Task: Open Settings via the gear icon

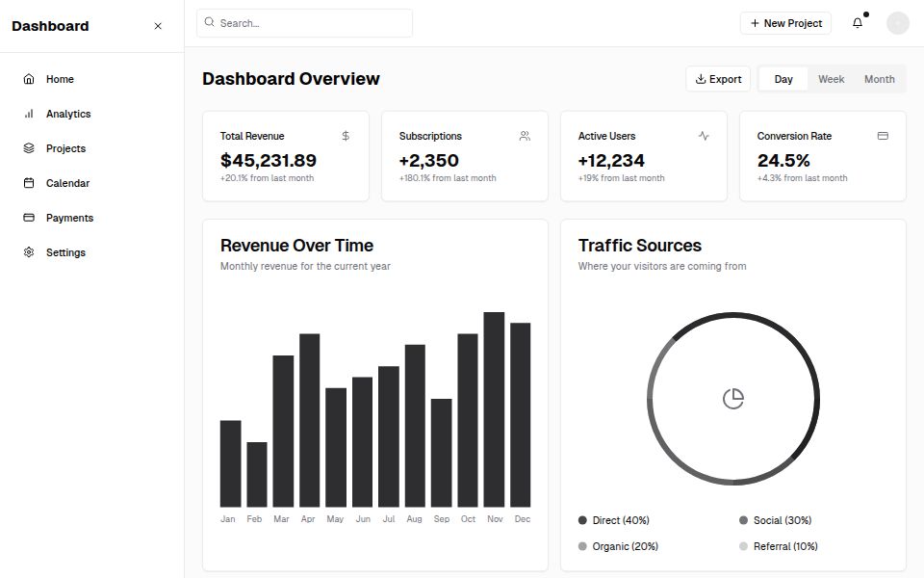Action: pos(28,252)
